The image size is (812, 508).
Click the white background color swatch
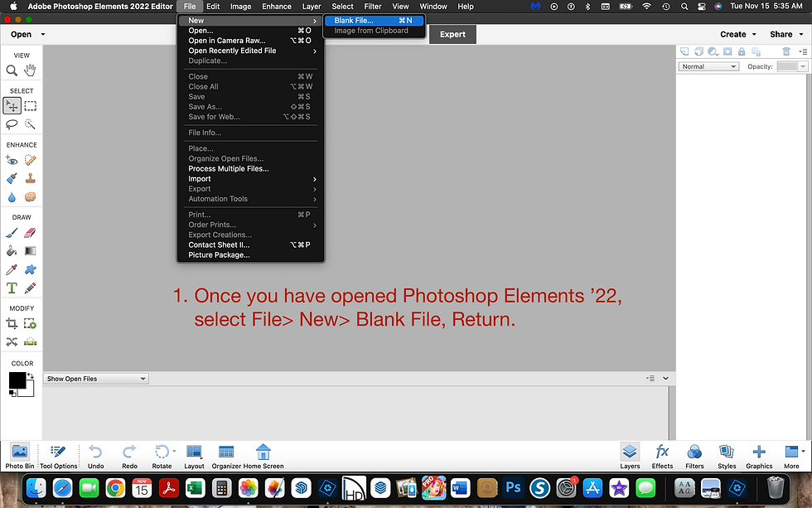tap(30, 391)
